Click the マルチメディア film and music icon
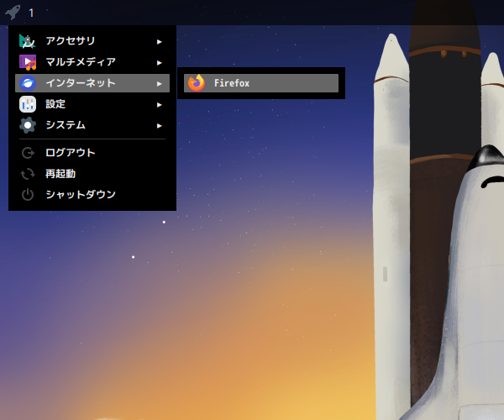The width and height of the screenshot is (504, 420). [28, 62]
